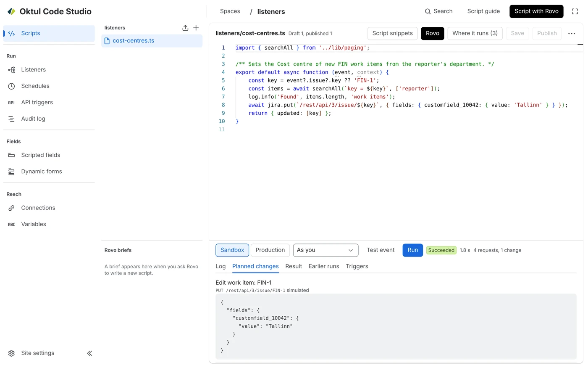588x368 pixels.
Task: Click the search magnifier icon
Action: click(x=428, y=11)
